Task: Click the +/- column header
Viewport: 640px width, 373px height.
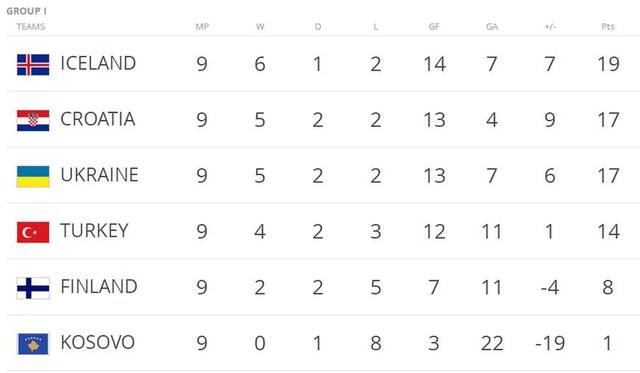Action: tap(550, 27)
